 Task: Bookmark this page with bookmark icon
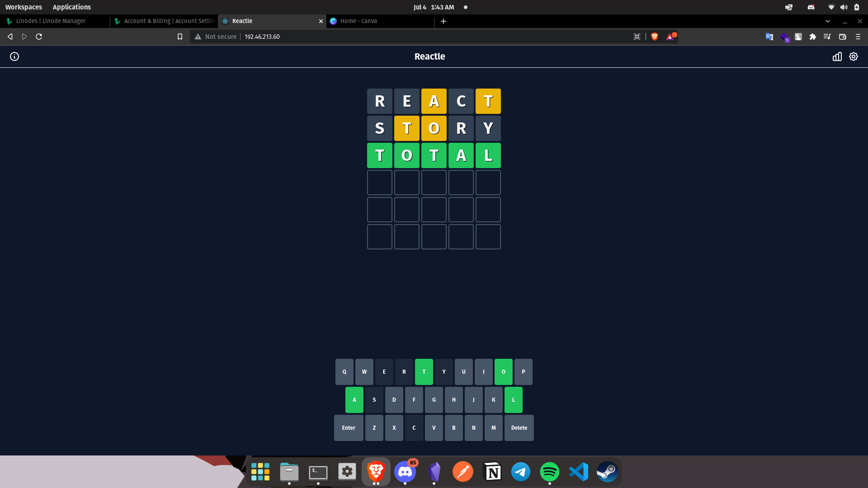180,37
